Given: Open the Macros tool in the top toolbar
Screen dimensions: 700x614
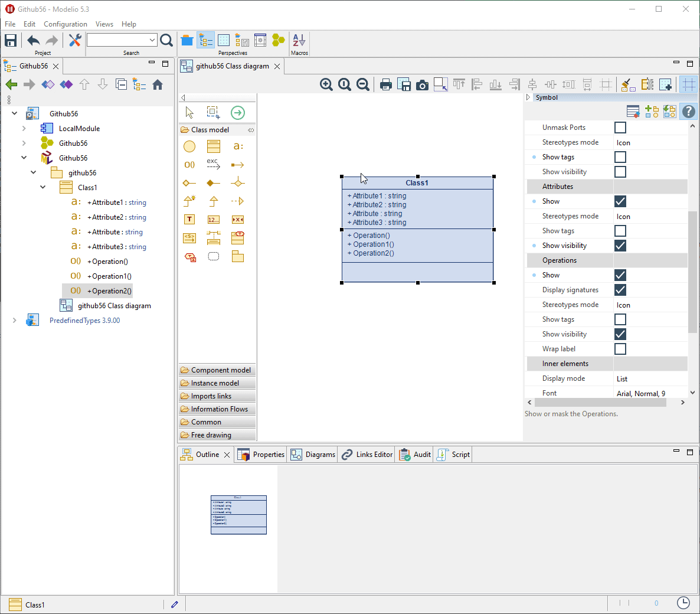Looking at the screenshot, I should pyautogui.click(x=299, y=40).
